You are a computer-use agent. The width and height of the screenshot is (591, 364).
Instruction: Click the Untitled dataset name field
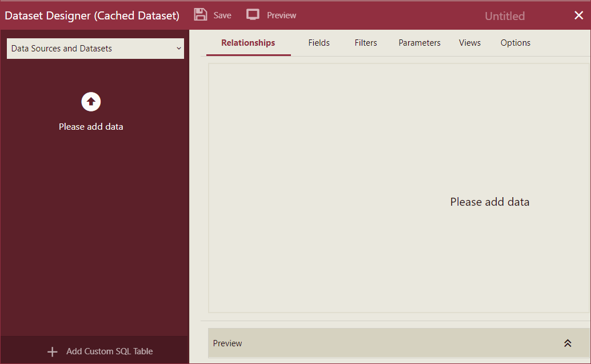[x=504, y=15]
